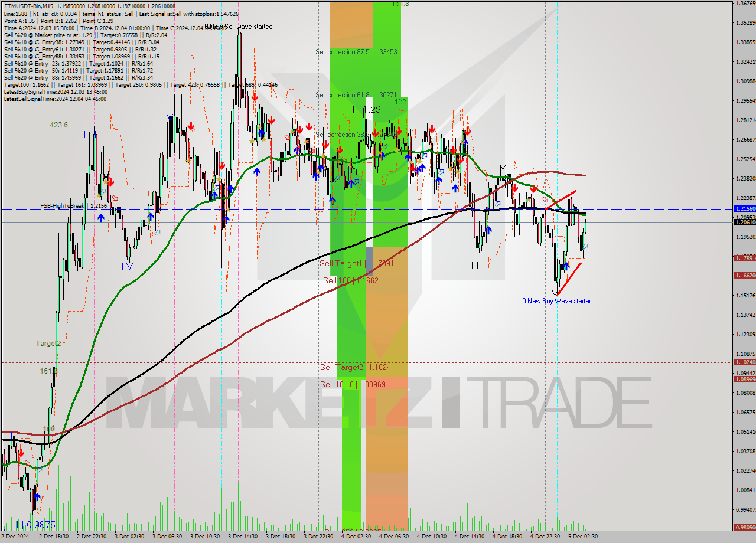Click the 1.1374 price axis label

(745, 315)
